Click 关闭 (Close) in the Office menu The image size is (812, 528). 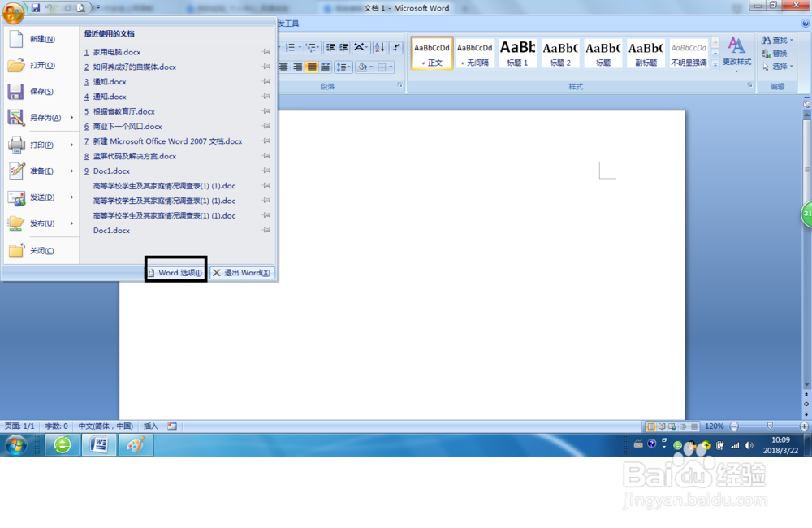click(x=41, y=251)
